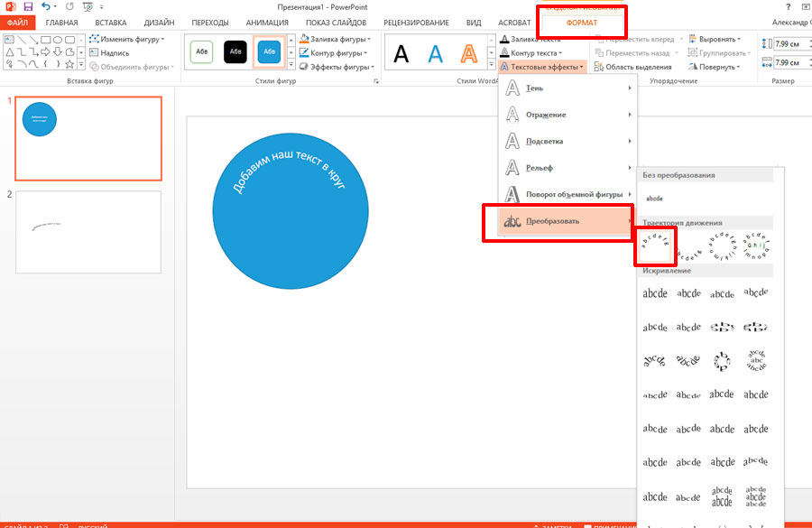Expand the shape styles gallery
The width and height of the screenshot is (812, 528).
point(291,64)
